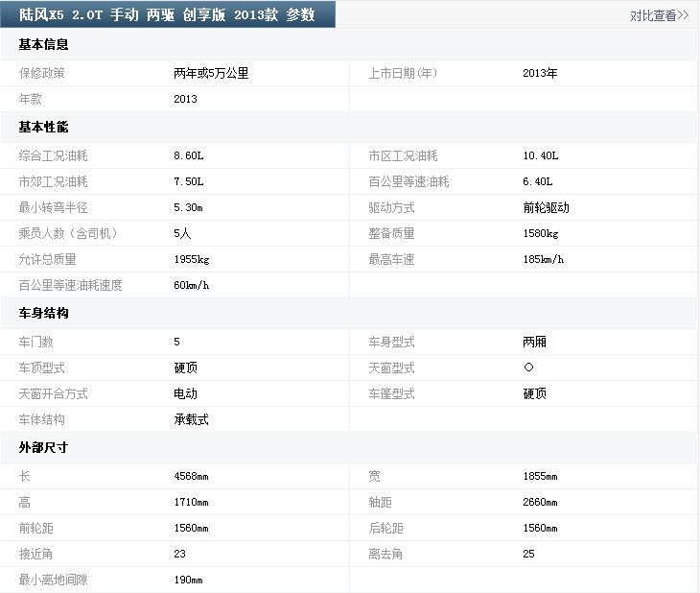700x593 pixels.
Task: Click the value 1580kg
Action: 541,234
